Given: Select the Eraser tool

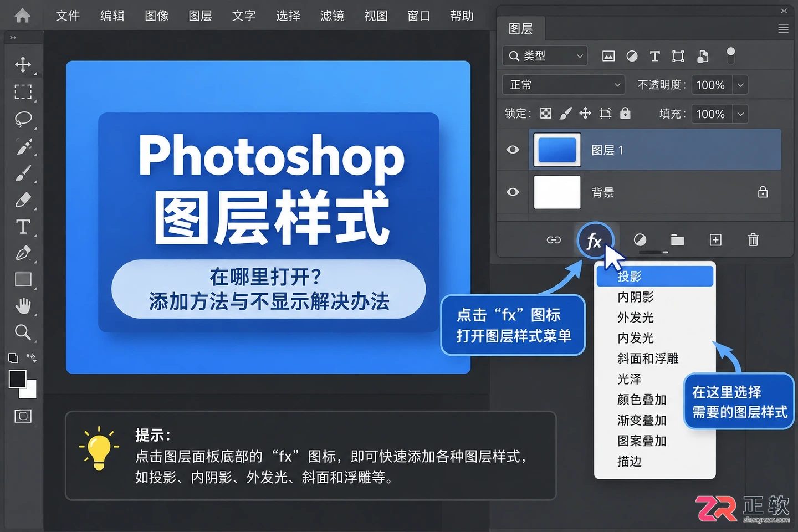Looking at the screenshot, I should 23,200.
